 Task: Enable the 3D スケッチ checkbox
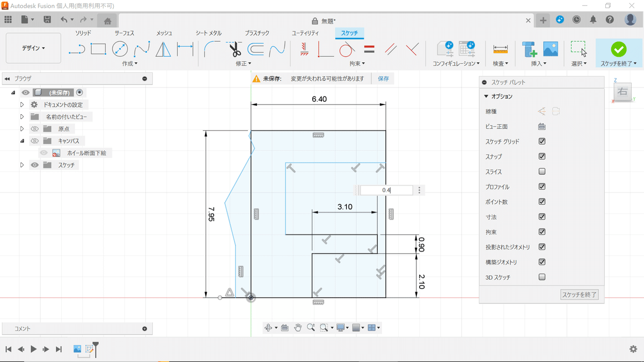tap(542, 277)
